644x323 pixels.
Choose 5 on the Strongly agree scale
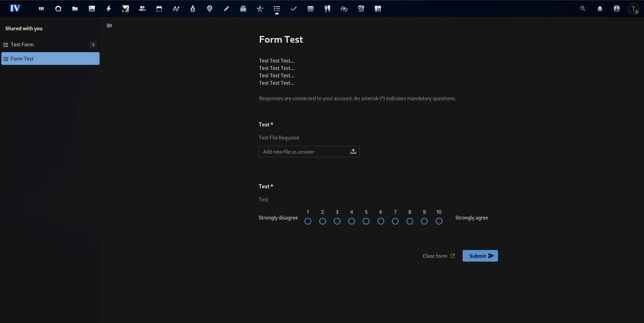tap(366, 221)
